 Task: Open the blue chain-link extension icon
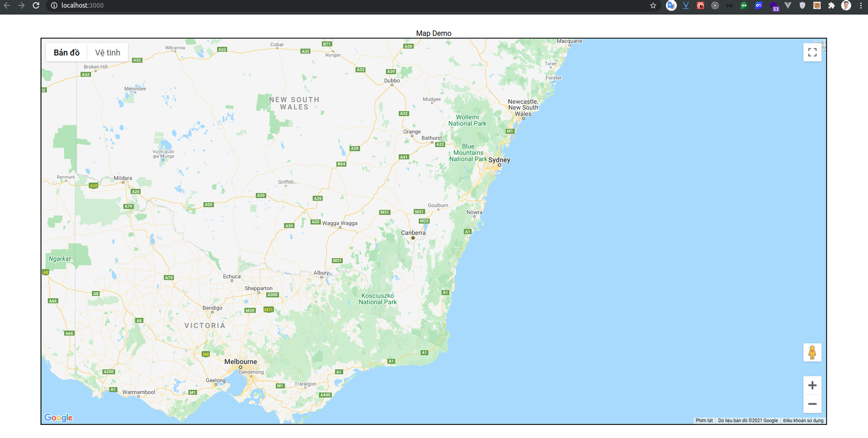[759, 5]
